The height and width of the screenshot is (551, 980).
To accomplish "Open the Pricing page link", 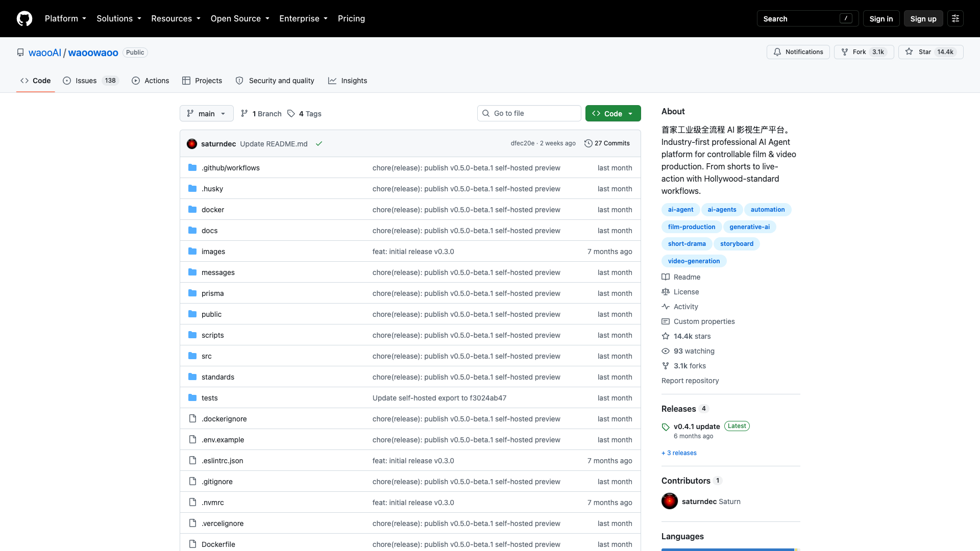I will pos(351,18).
